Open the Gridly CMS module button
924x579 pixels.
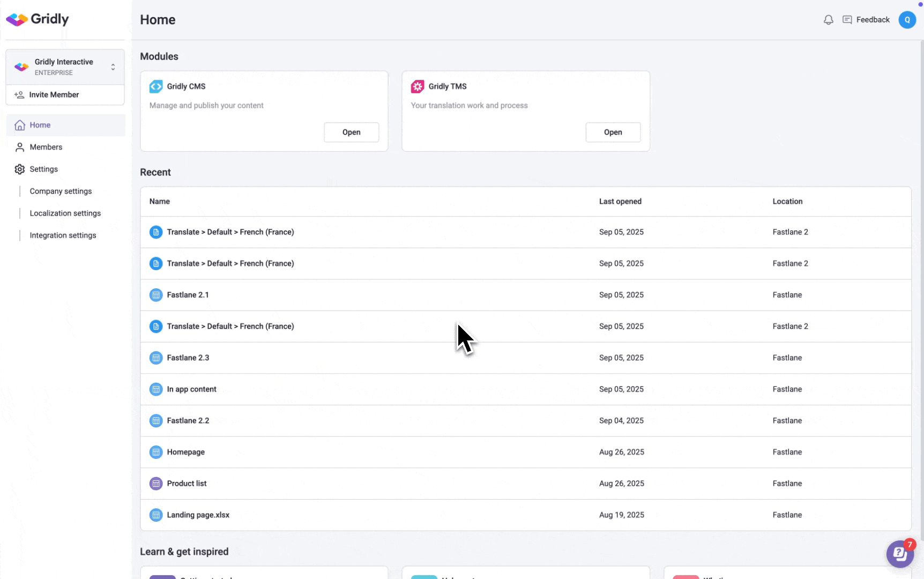tap(351, 132)
